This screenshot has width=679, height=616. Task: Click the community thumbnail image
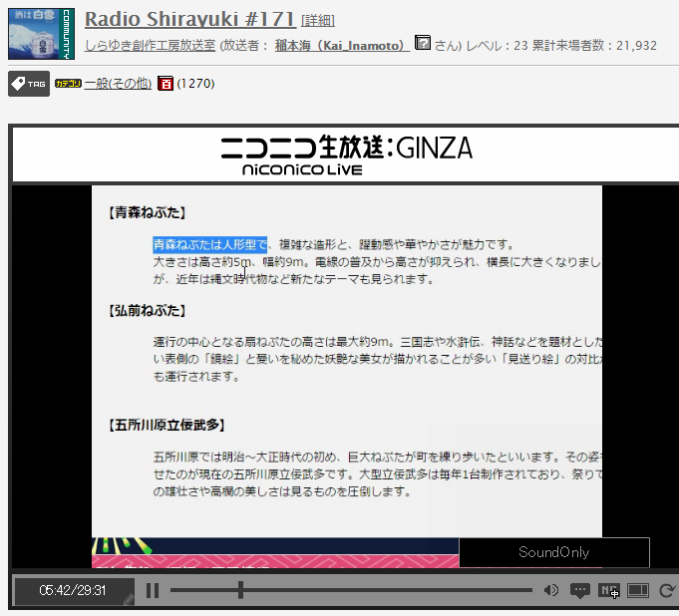tap(42, 34)
